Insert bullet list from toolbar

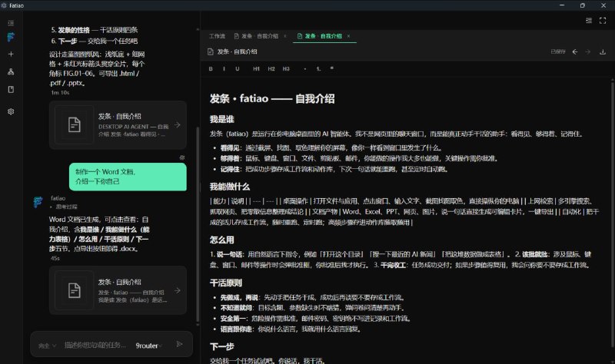pyautogui.click(x=305, y=68)
